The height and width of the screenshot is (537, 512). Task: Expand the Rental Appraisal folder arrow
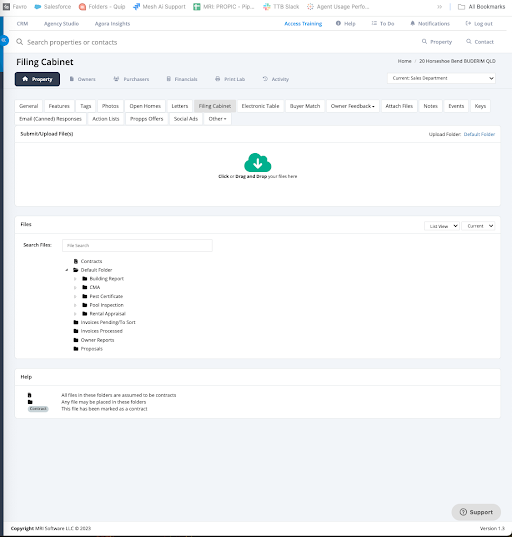coord(75,314)
